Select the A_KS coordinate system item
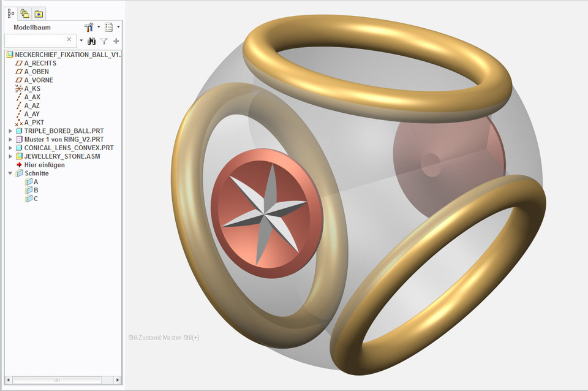This screenshot has width=588, height=391. [32, 89]
